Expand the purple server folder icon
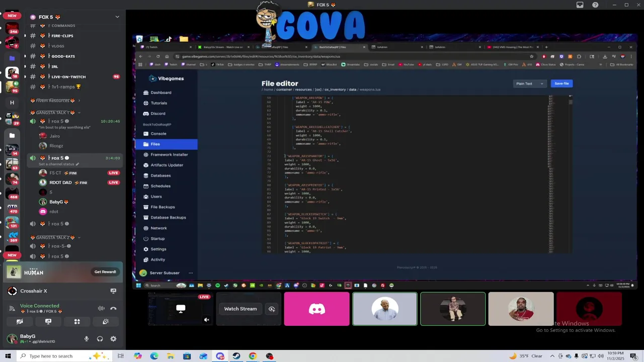Viewport: 644px width, 362px height. coord(12,58)
